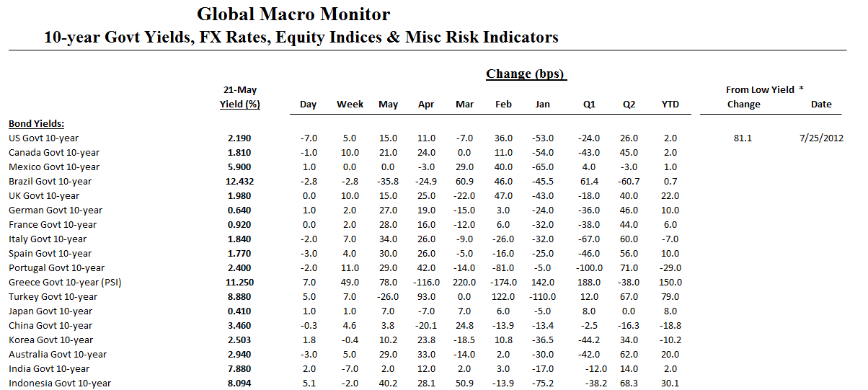Click the Korea yield value 2.503
The width and height of the screenshot is (868, 390).
coord(240,340)
